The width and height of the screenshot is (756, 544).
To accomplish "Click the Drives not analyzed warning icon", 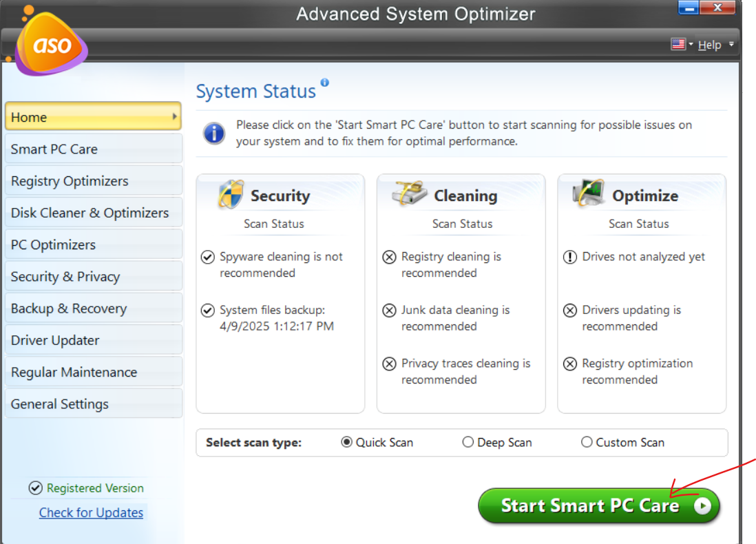I will pyautogui.click(x=570, y=257).
